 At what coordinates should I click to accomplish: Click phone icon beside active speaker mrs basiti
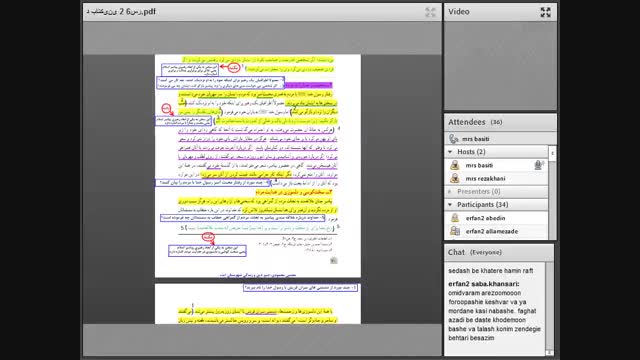[453, 139]
